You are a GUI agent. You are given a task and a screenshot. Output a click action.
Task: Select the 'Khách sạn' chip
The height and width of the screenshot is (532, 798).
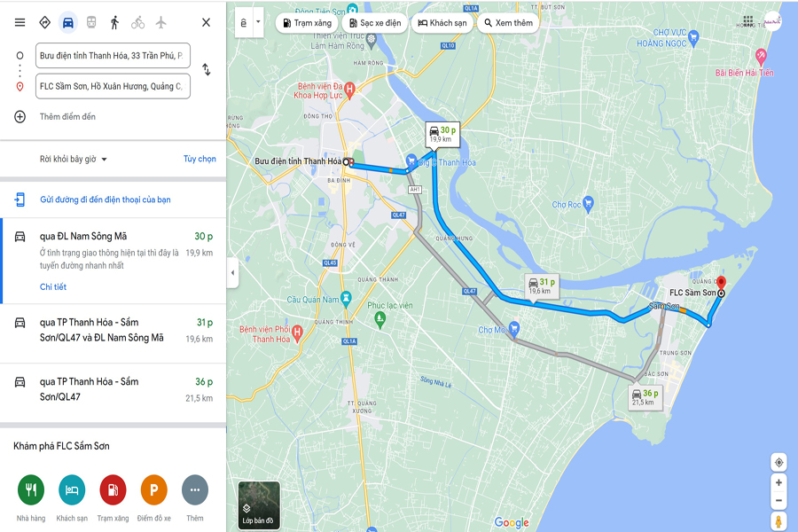click(442, 23)
